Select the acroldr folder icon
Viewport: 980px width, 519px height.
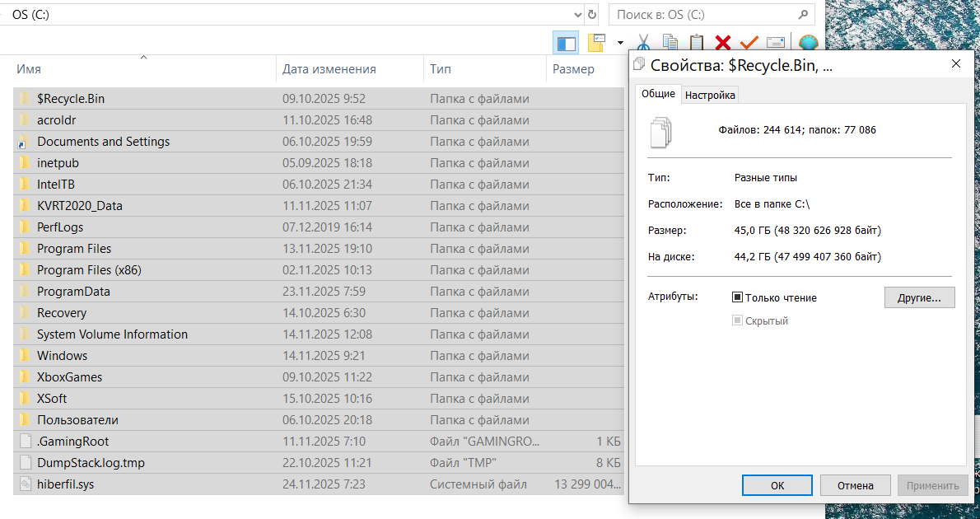click(25, 119)
